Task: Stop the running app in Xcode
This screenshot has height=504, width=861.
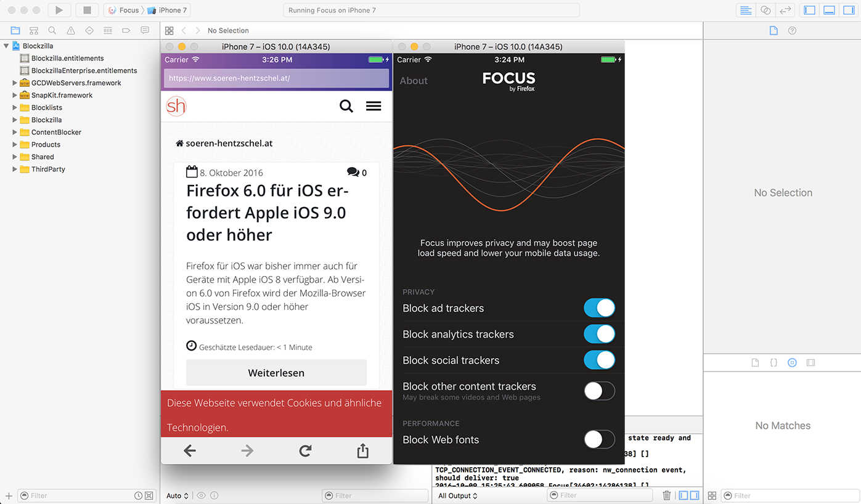Action: 87,10
